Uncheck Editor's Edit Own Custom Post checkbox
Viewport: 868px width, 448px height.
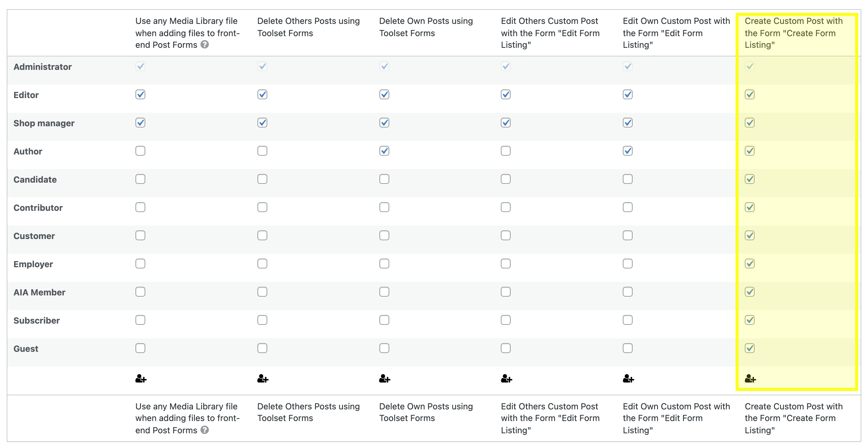click(628, 94)
